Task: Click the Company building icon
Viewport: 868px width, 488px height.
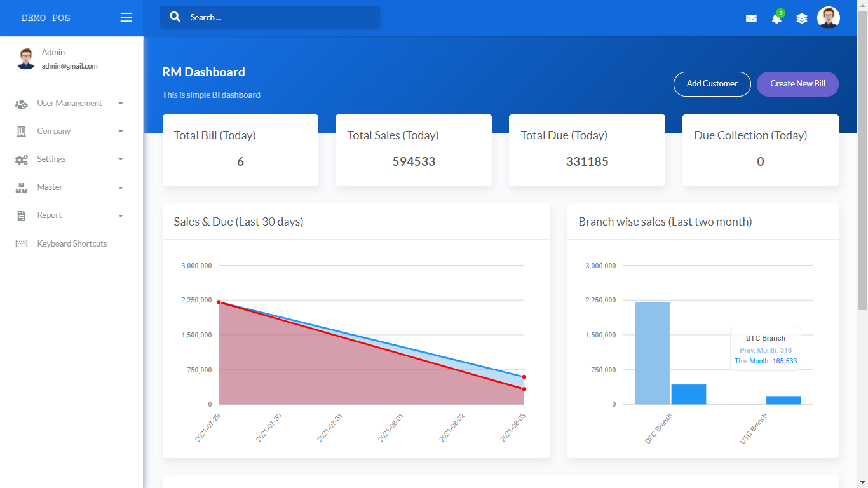Action: [22, 132]
